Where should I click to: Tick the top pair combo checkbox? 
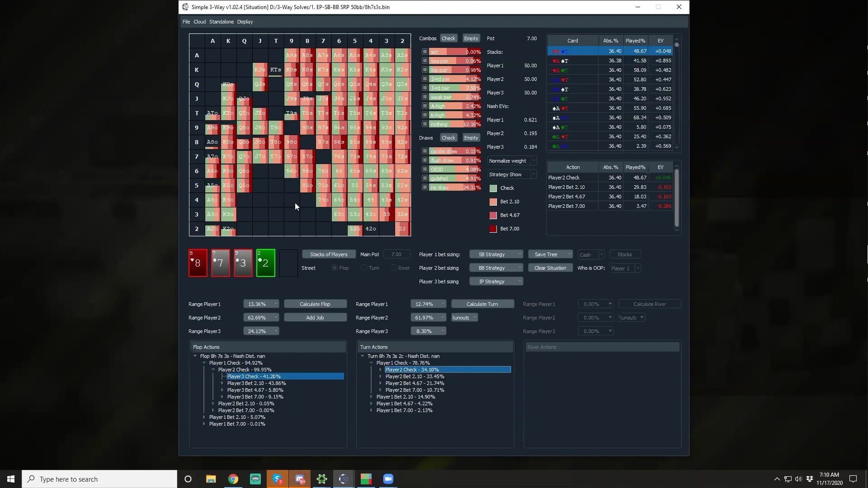click(x=425, y=70)
